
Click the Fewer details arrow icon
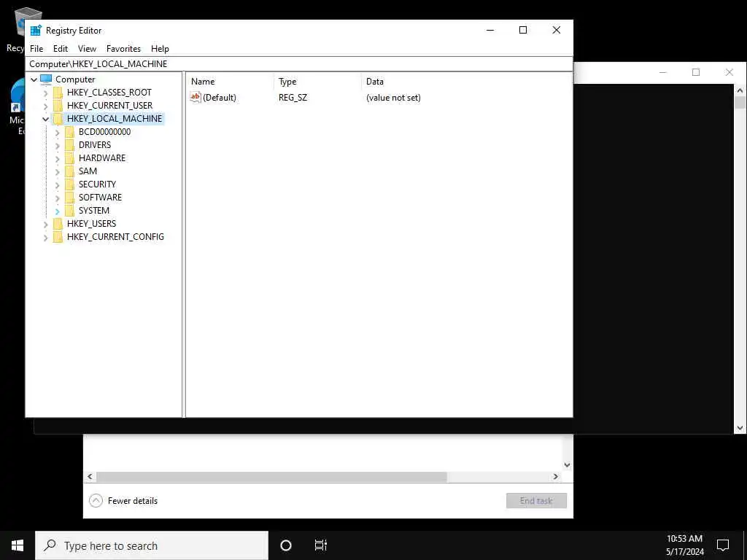[x=96, y=500]
